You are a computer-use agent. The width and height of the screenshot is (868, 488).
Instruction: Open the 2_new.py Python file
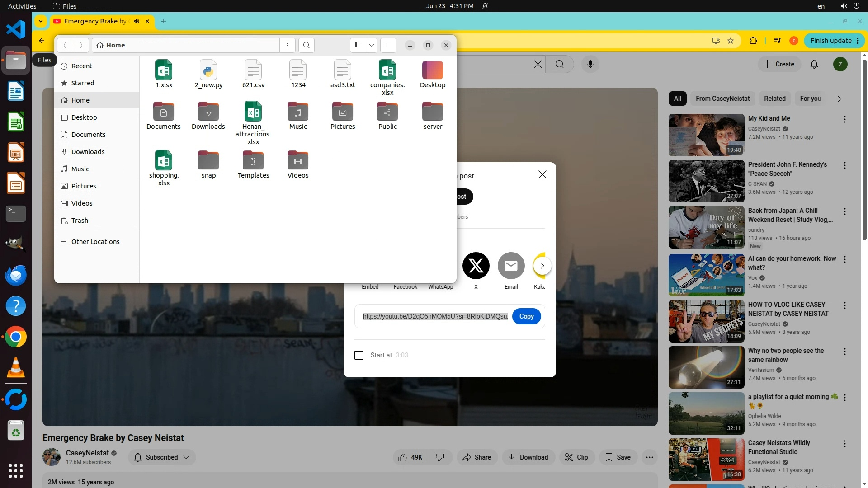[208, 70]
